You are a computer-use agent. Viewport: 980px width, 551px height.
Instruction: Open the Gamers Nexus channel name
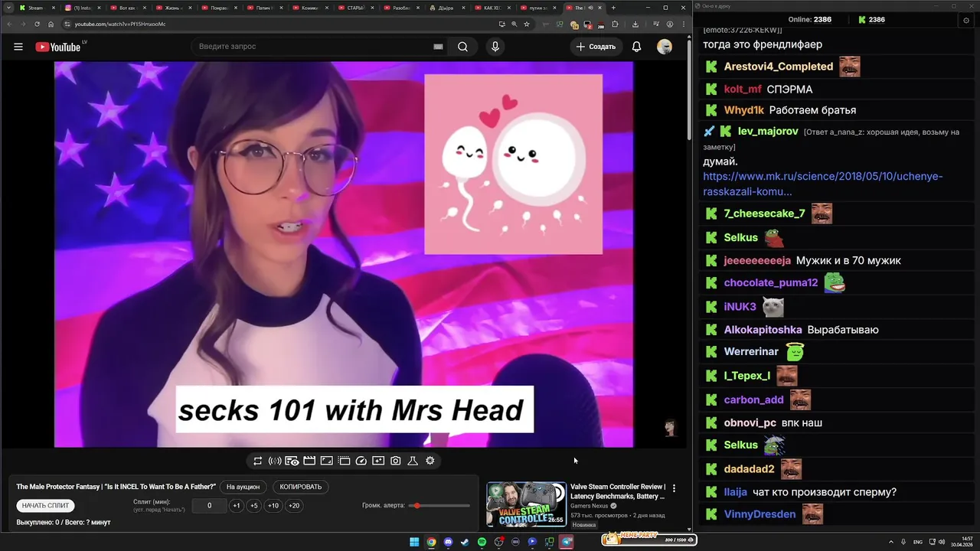591,506
